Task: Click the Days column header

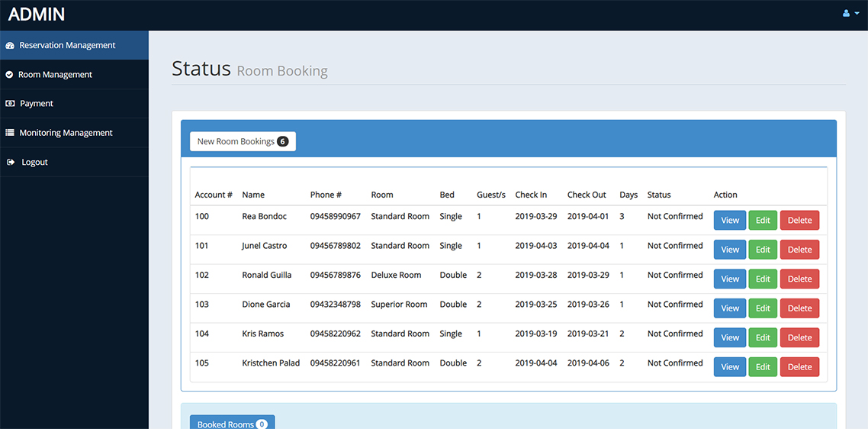Action: pos(628,195)
